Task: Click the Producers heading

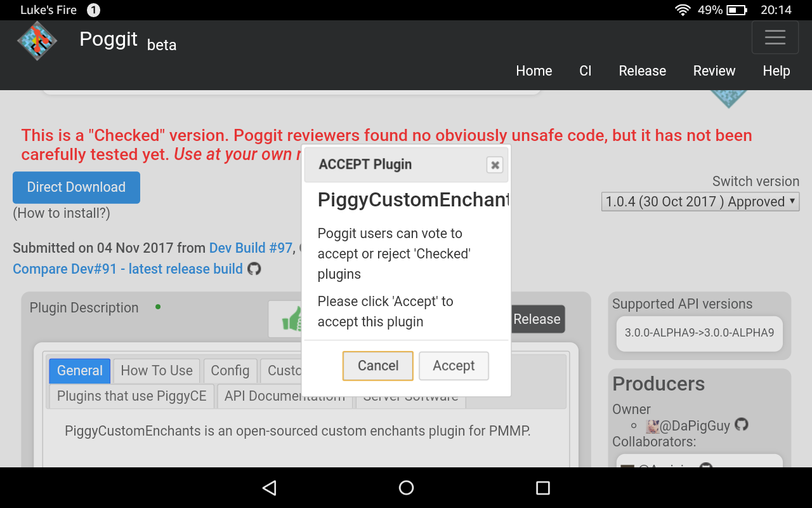Action: coord(658,384)
